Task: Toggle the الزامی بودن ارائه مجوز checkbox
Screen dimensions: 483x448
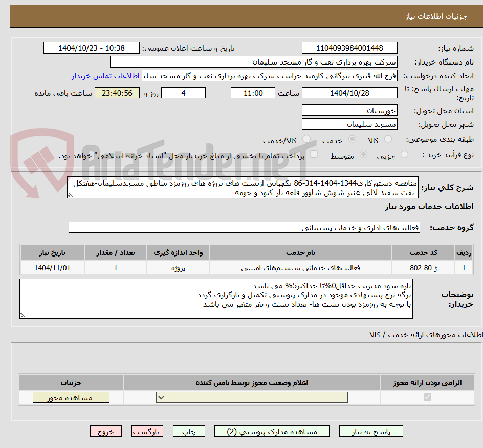Action: pyautogui.click(x=427, y=397)
